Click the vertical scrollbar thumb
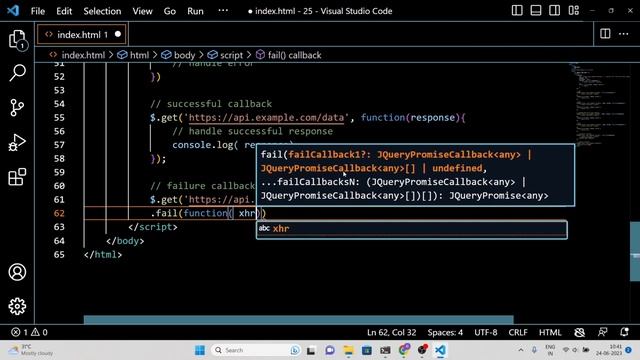The width and height of the screenshot is (640, 360). (x=635, y=251)
